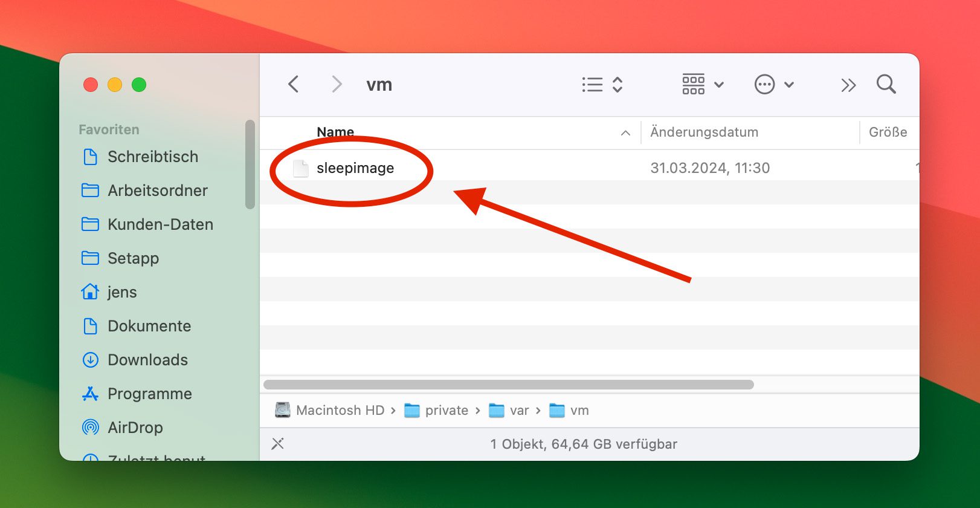Sort by Größe column header
This screenshot has width=980, height=508.
pos(887,132)
